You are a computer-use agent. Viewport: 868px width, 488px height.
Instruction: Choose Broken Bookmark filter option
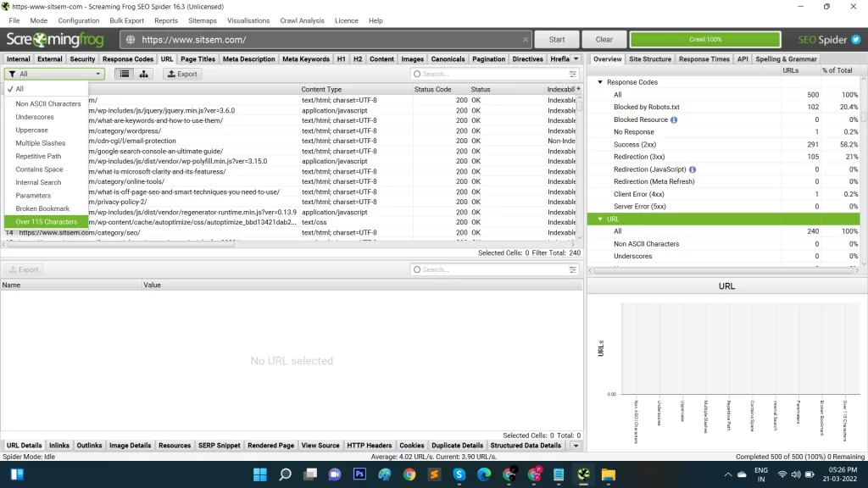pos(46,208)
